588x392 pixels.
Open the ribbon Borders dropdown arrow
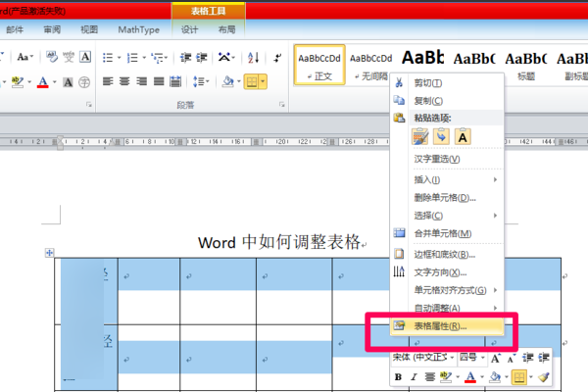[x=263, y=81]
